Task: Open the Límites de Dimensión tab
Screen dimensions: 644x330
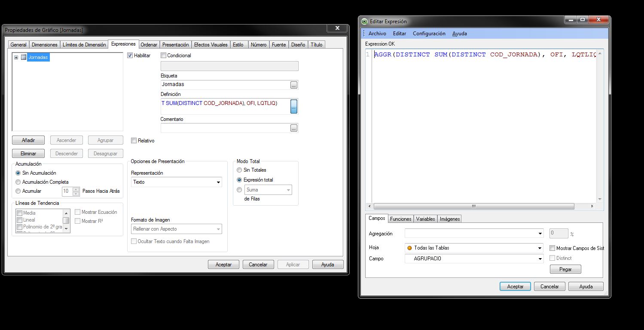Action: pos(84,45)
